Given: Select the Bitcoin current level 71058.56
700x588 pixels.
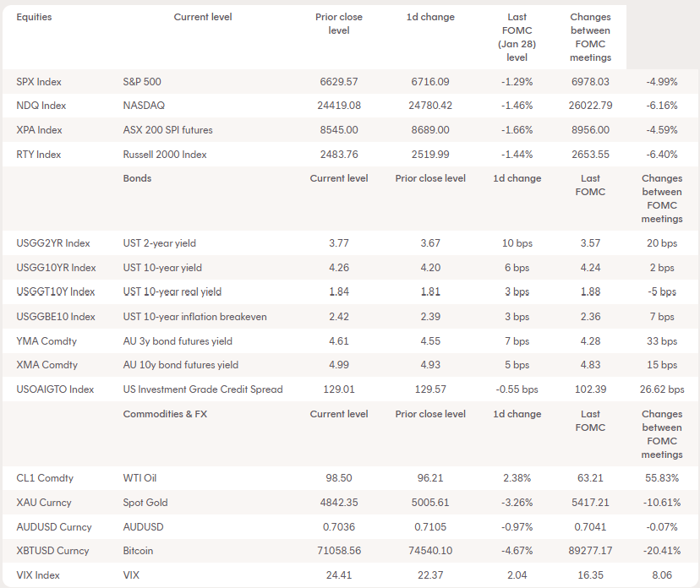Looking at the screenshot, I should (x=338, y=552).
